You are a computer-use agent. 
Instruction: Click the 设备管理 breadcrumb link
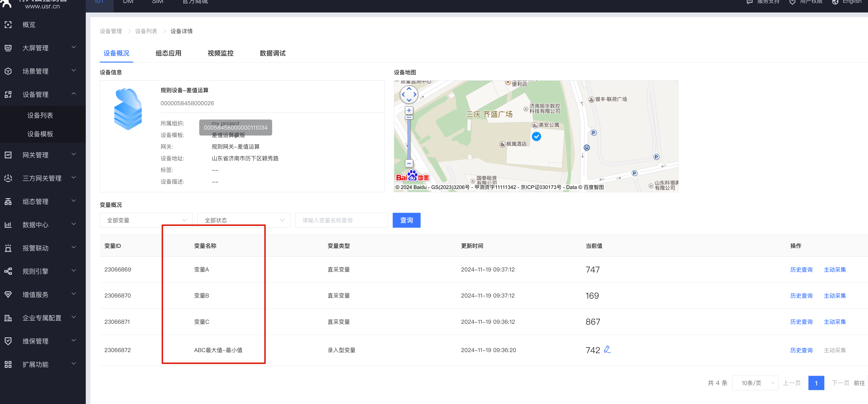111,31
